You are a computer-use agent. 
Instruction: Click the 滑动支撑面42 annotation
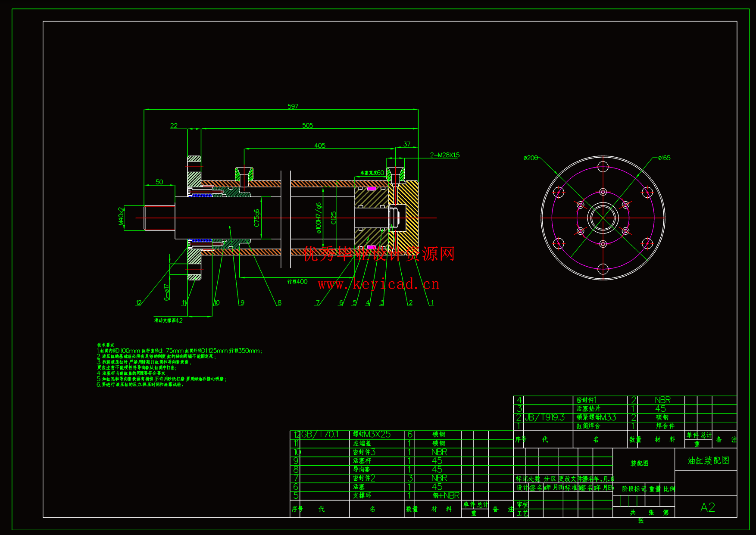(169, 320)
